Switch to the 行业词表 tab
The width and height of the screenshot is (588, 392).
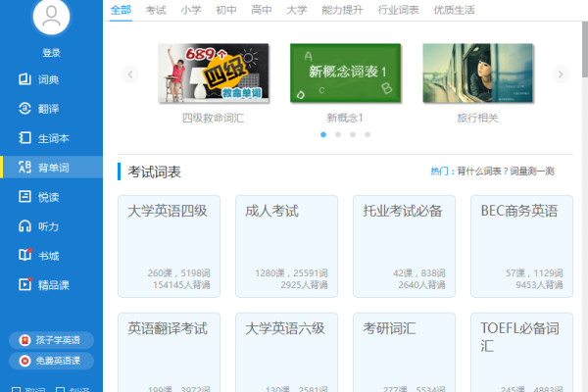398,10
